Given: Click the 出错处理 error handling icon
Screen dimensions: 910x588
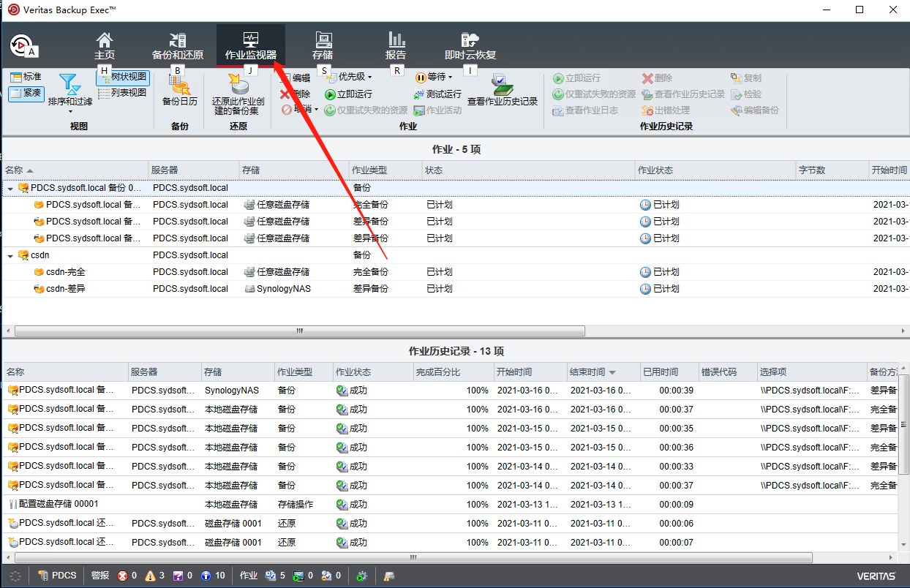Looking at the screenshot, I should click(x=666, y=110).
